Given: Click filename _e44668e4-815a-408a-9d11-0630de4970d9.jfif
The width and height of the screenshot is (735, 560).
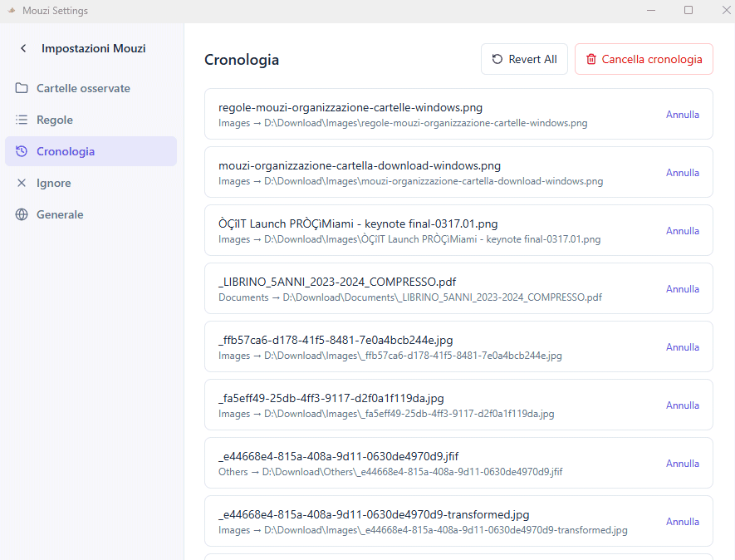Looking at the screenshot, I should (339, 456).
